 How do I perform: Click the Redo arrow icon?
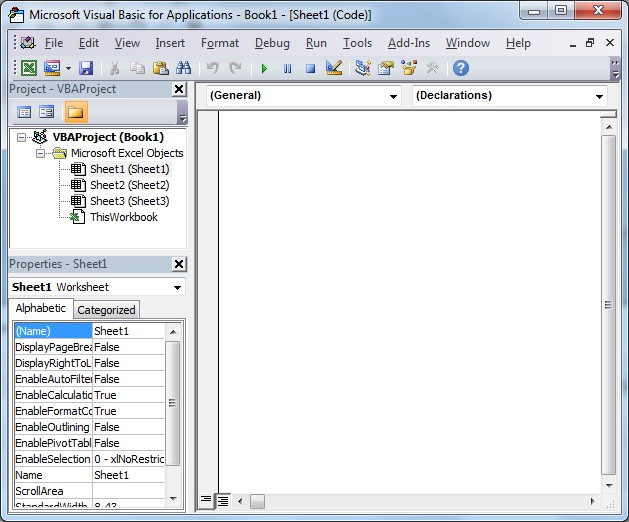tap(235, 68)
